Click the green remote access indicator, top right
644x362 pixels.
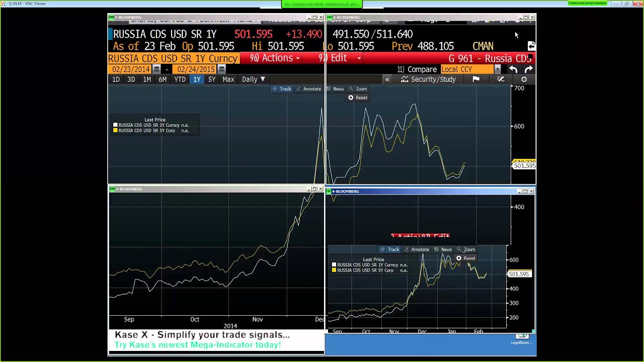[x=587, y=3]
